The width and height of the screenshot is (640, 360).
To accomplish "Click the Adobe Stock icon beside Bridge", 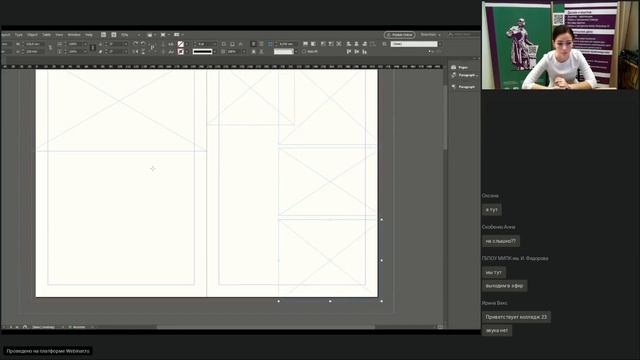I will point(114,35).
